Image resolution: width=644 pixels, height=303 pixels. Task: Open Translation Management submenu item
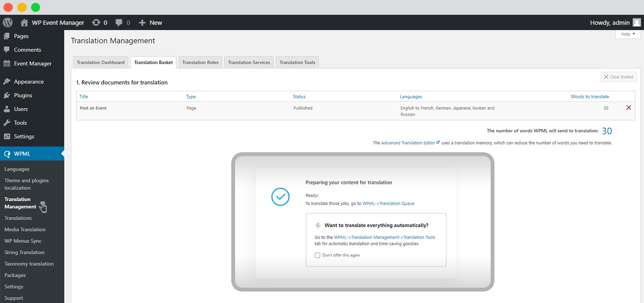21,203
